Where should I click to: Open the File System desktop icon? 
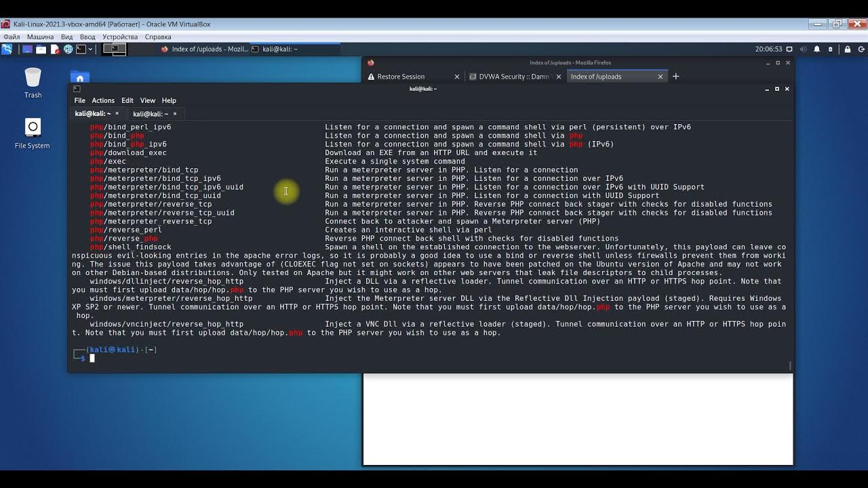33,133
